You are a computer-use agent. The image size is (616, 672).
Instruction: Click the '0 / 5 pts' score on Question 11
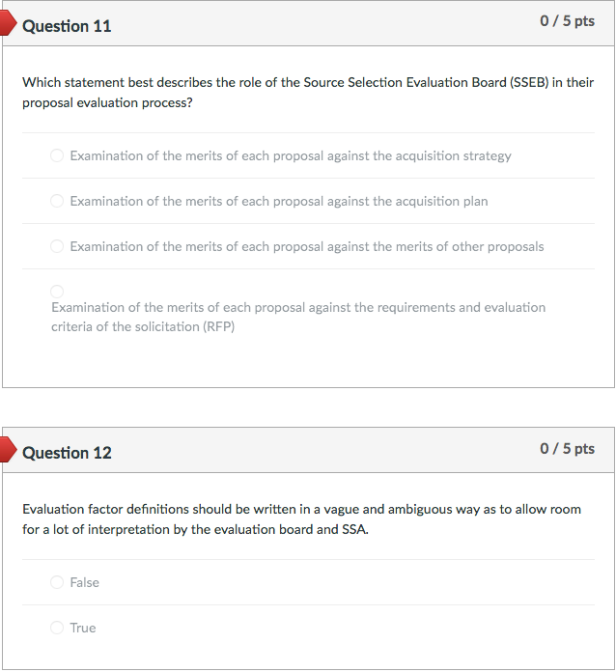pos(568,21)
